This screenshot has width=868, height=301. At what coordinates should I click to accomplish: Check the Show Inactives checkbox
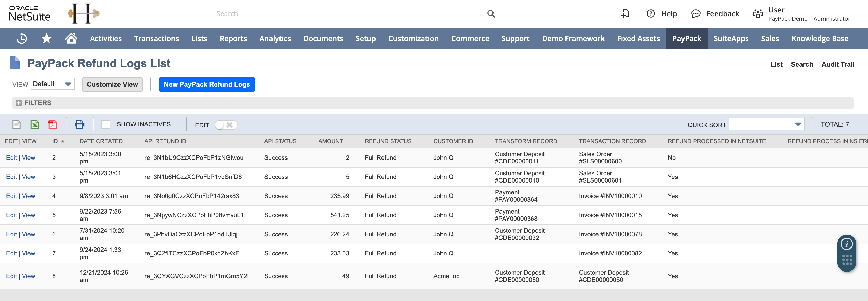click(106, 125)
